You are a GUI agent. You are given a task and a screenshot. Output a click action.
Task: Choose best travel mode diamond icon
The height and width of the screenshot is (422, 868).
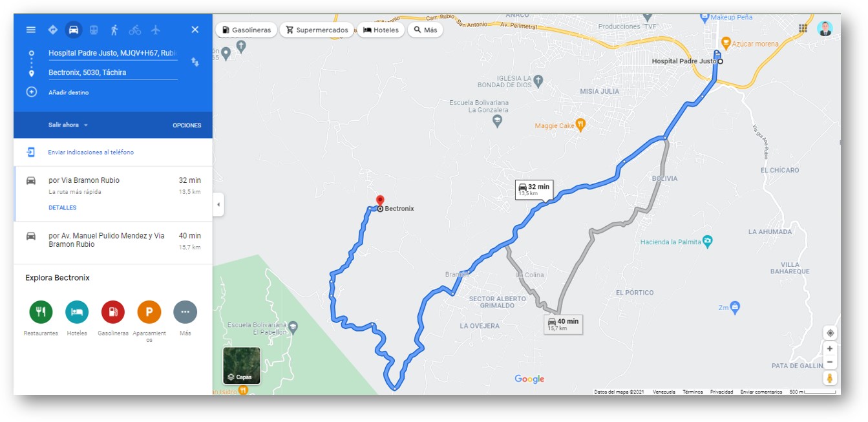[53, 30]
